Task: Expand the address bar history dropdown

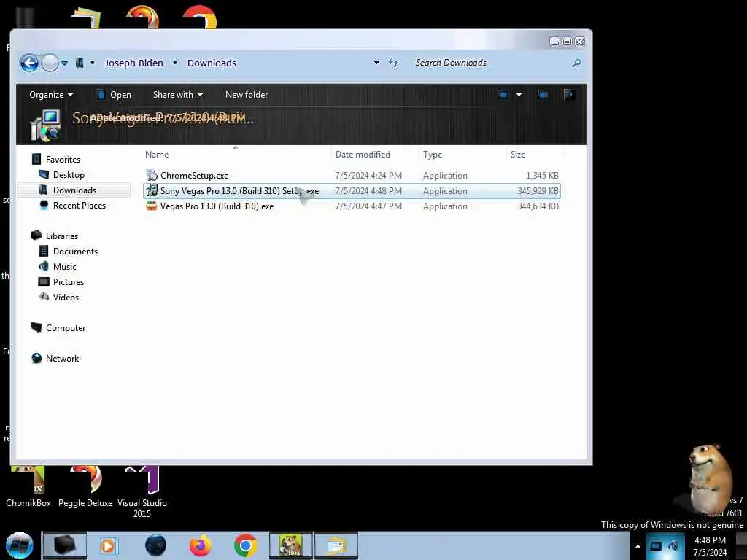Action: [x=376, y=63]
